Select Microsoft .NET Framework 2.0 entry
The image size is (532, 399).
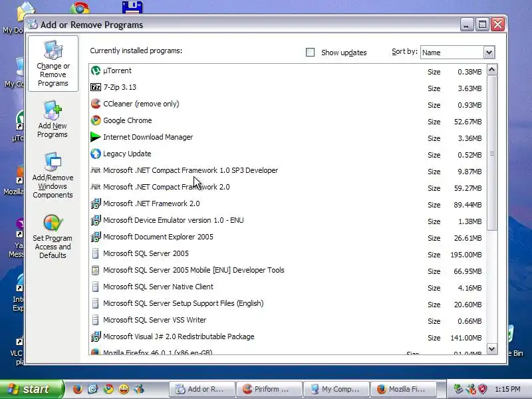pyautogui.click(x=152, y=203)
